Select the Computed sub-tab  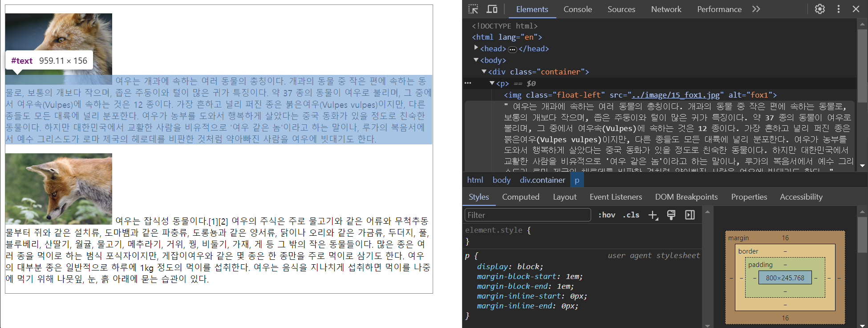521,197
